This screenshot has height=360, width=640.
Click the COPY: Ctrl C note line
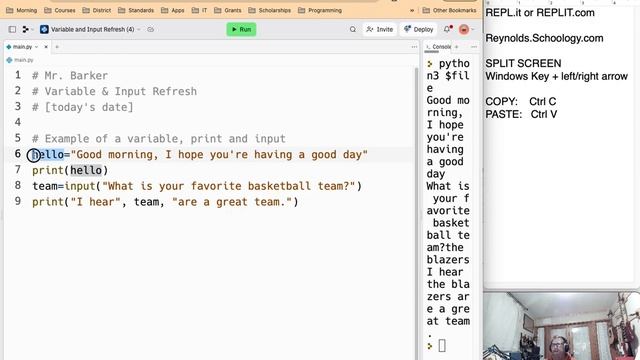click(x=521, y=102)
